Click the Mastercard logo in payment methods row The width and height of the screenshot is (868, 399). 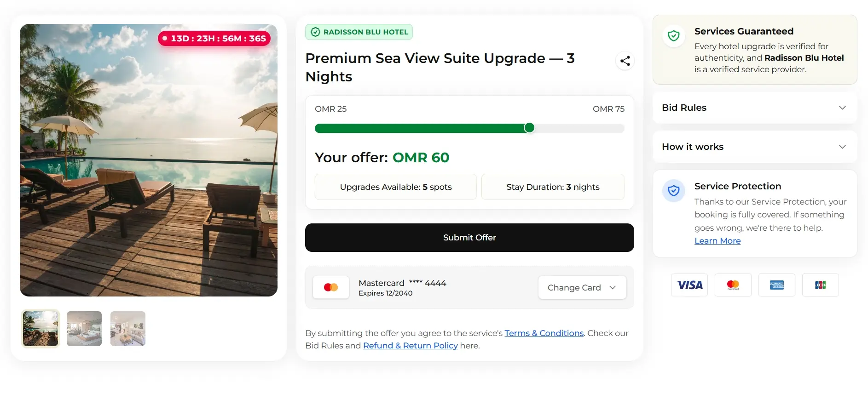(733, 285)
